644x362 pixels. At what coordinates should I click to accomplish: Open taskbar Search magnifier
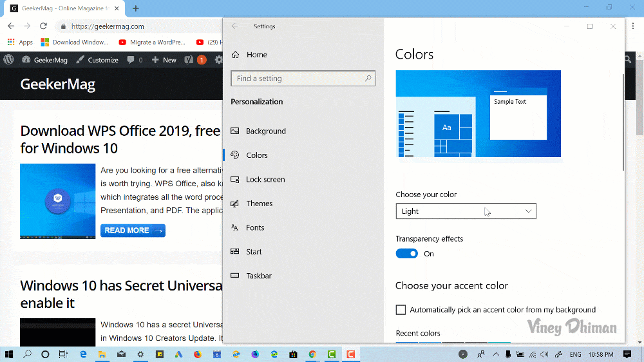27,354
